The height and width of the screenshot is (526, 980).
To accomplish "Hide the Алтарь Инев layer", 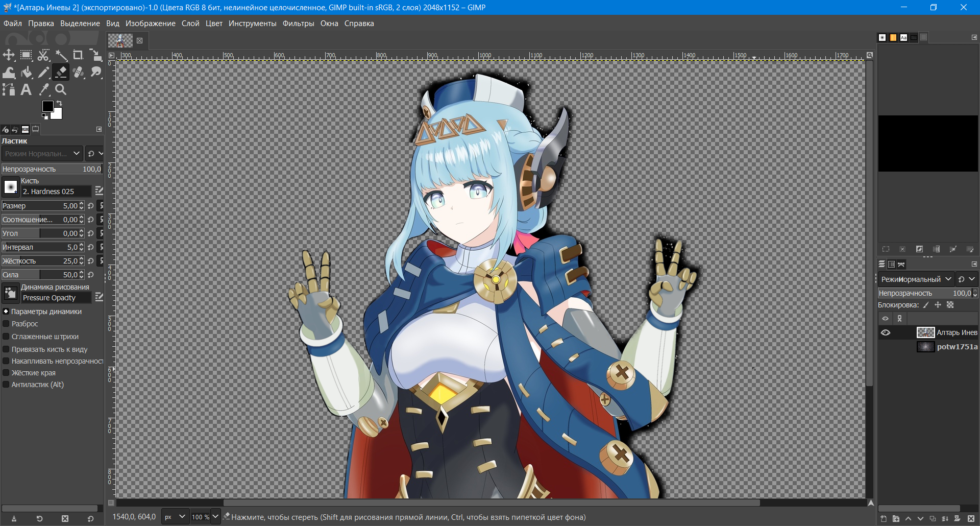I will 886,332.
